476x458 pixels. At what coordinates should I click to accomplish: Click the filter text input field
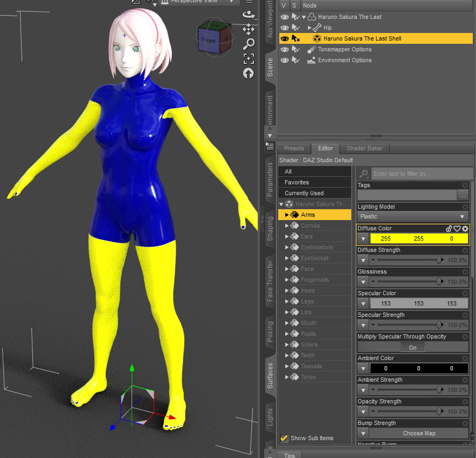click(x=419, y=174)
